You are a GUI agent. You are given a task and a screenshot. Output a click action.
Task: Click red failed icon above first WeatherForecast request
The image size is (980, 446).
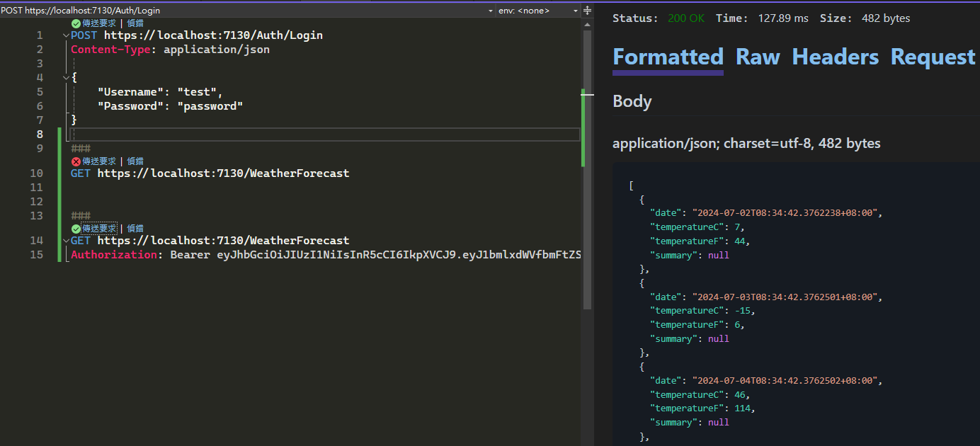[x=76, y=161]
